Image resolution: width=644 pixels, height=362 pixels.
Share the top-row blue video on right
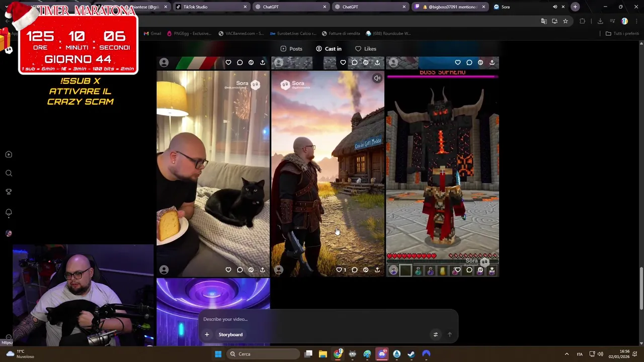coord(492,62)
